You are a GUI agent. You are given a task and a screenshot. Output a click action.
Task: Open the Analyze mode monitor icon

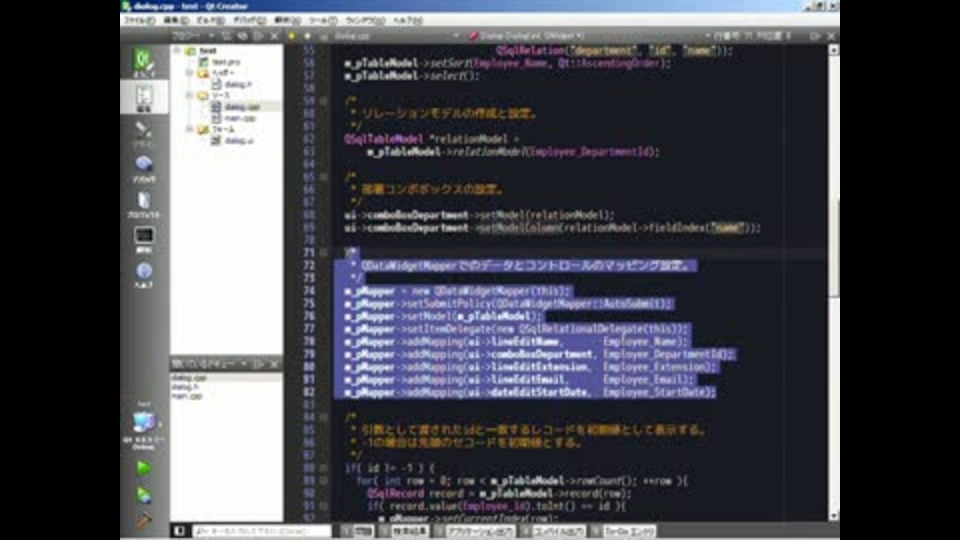(x=144, y=239)
